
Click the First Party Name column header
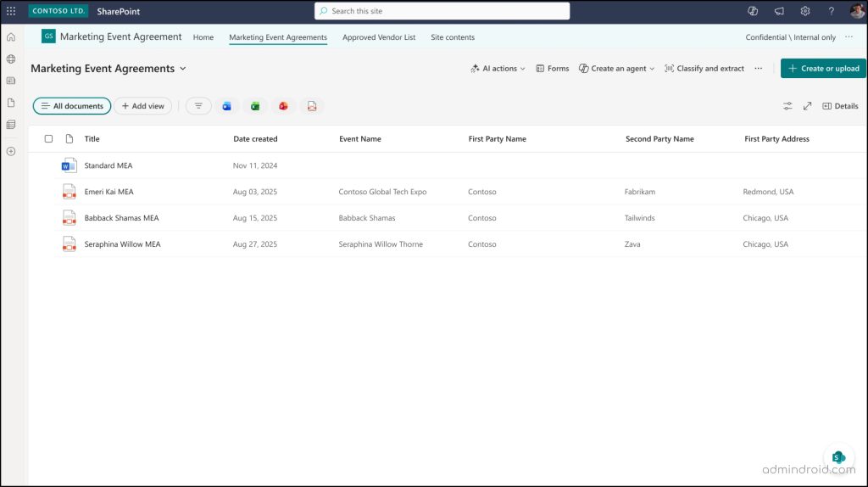coord(497,139)
